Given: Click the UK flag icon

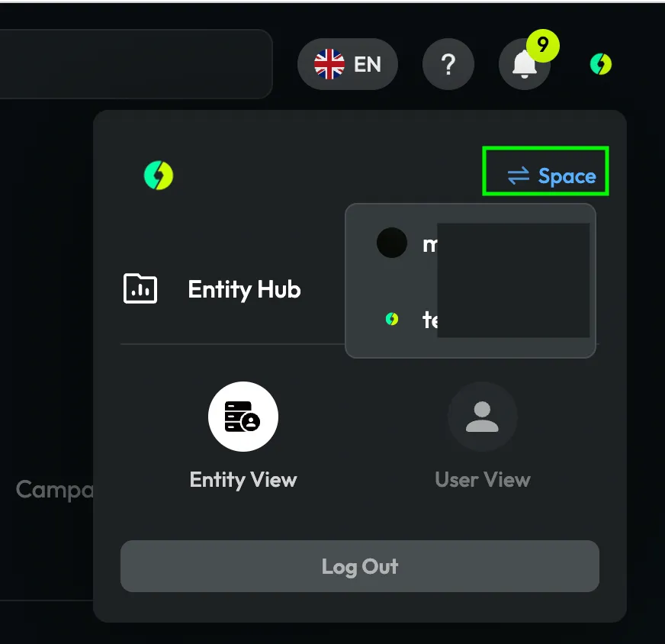Looking at the screenshot, I should click(329, 64).
